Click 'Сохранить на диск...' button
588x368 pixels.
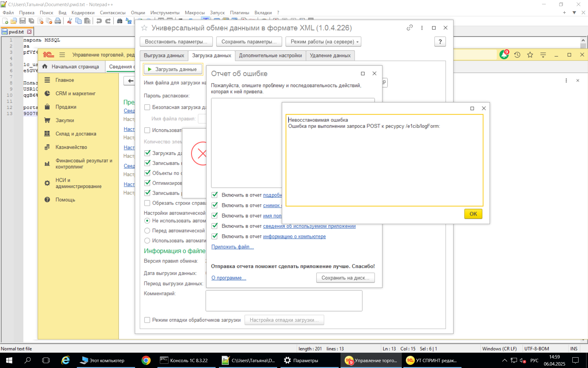[345, 278]
